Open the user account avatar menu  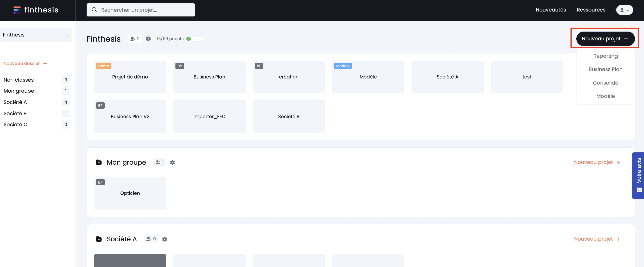click(624, 10)
